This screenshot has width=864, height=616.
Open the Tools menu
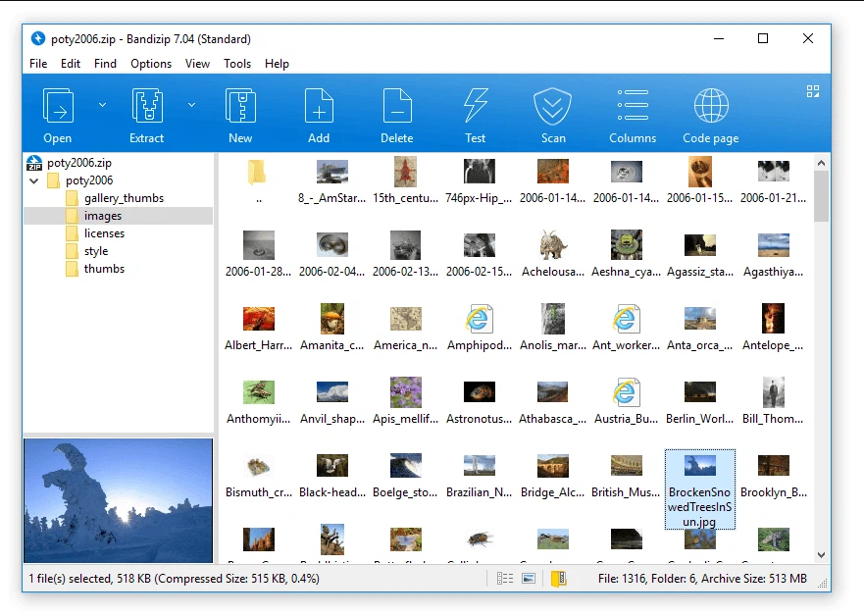[x=235, y=63]
